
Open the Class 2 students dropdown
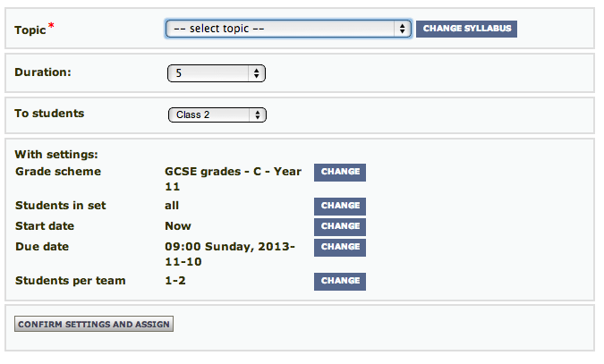click(x=217, y=114)
